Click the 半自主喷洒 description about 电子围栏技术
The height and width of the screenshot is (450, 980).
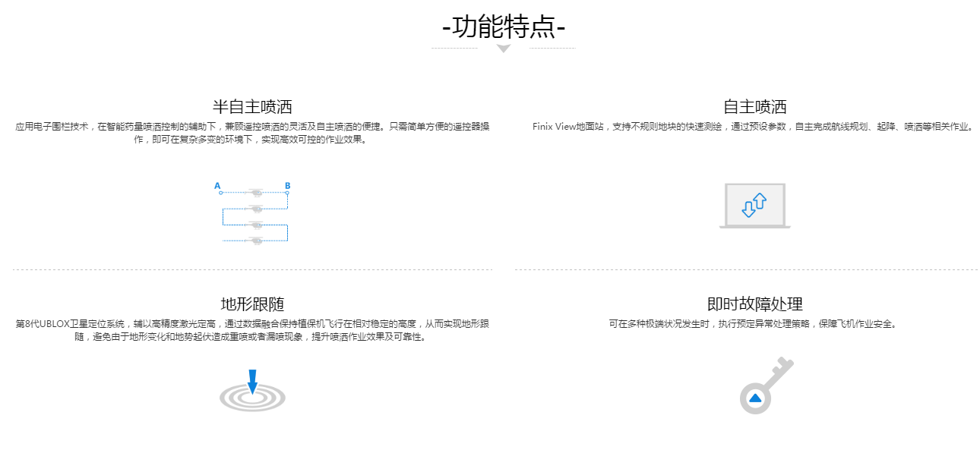252,133
